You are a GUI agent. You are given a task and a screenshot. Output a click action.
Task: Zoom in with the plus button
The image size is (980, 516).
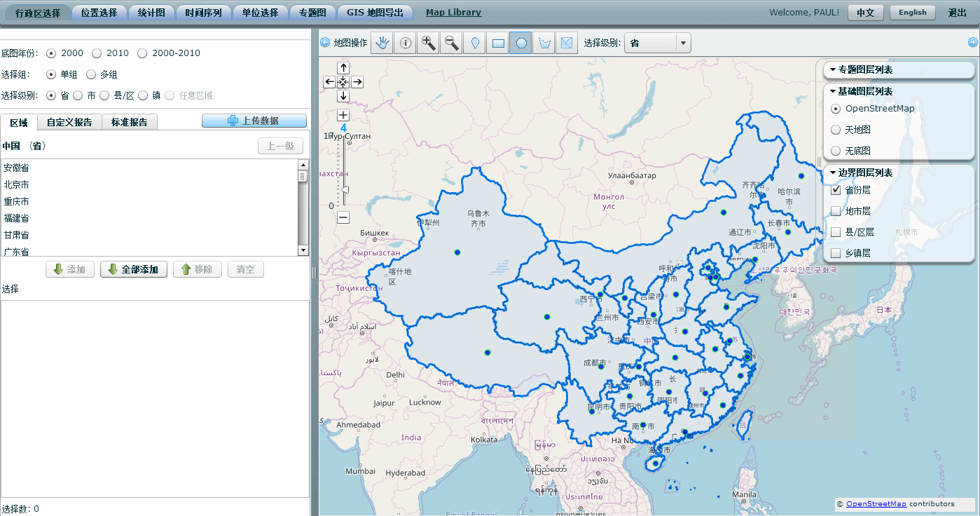pos(343,115)
